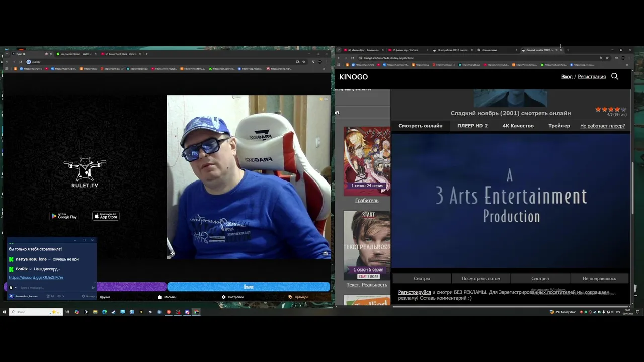Open the Windows Start menu
644x362 pixels.
click(4, 312)
